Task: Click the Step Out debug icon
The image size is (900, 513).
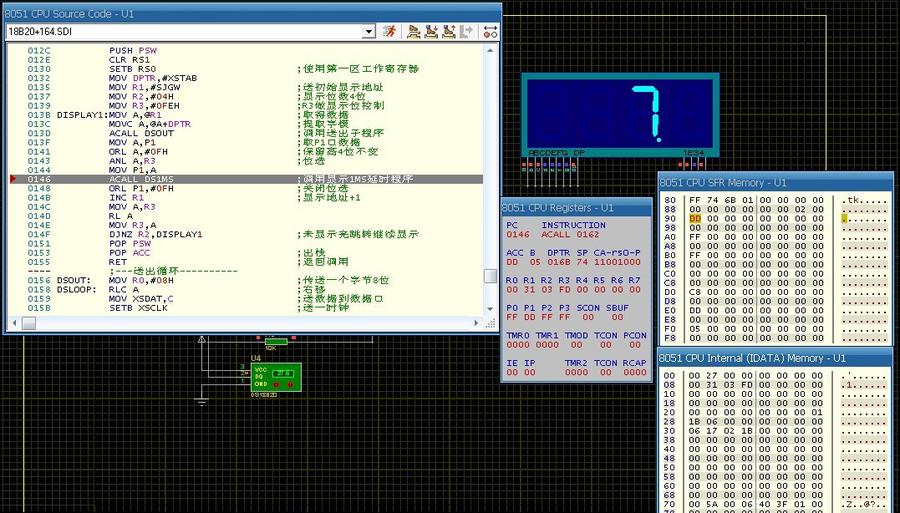Action: (448, 31)
